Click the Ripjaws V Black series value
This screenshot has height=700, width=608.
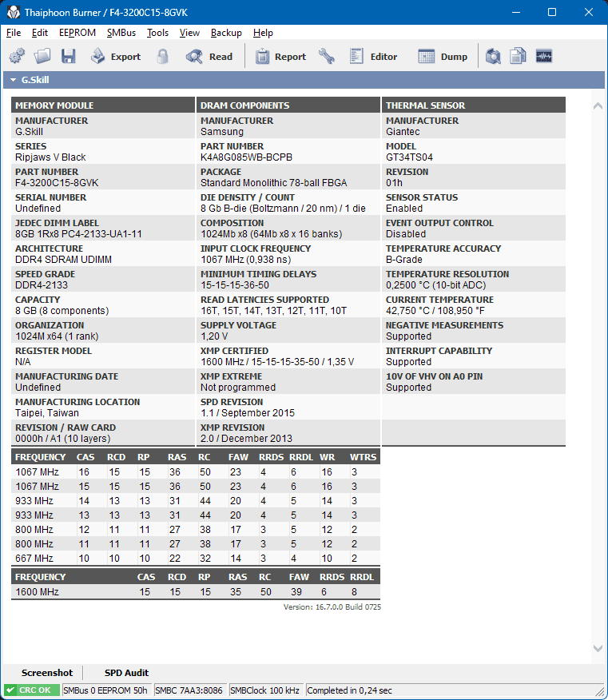pyautogui.click(x=50, y=157)
